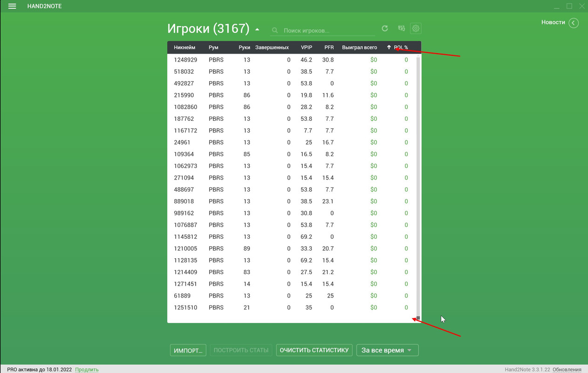Select player 989162 row
The width and height of the screenshot is (588, 373).
point(291,213)
